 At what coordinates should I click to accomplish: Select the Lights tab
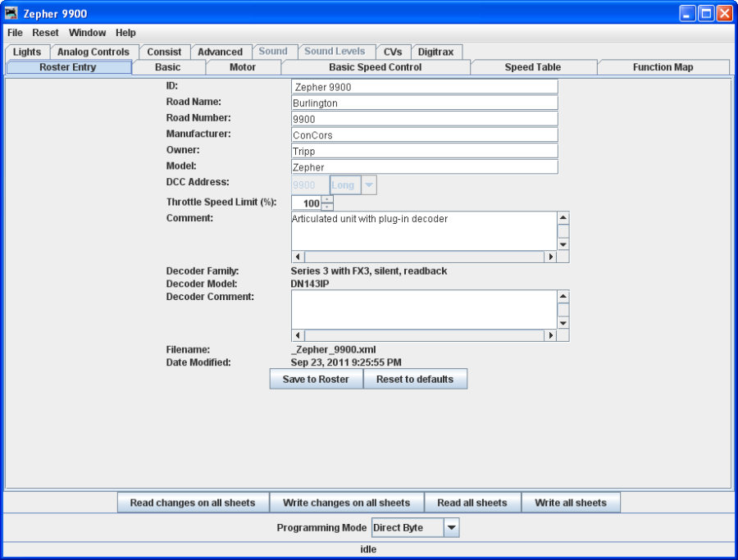27,52
